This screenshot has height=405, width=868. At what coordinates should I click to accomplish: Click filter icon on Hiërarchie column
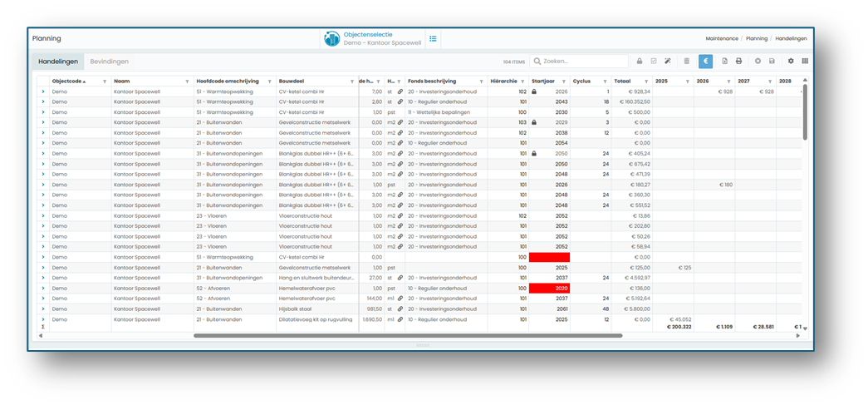tap(522, 81)
